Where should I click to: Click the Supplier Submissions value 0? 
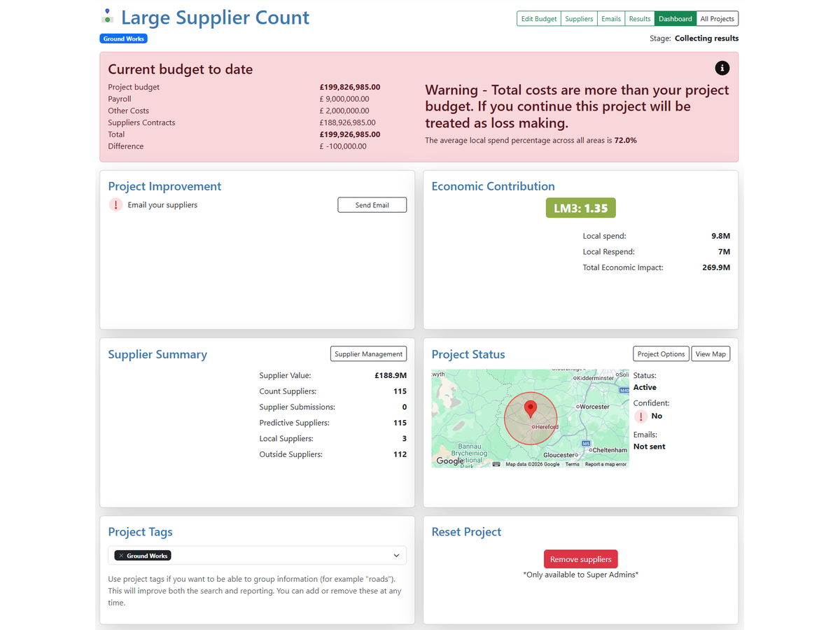405,407
